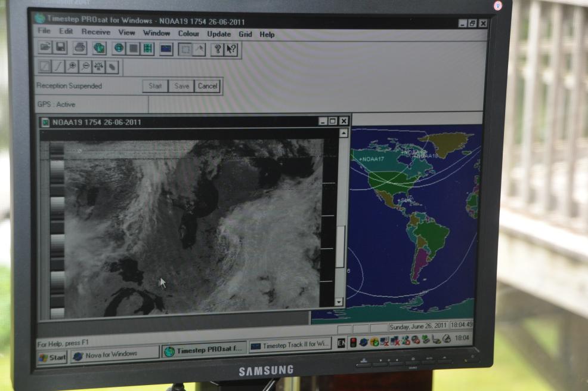588x391 pixels.
Task: Open the Help menu
Action: point(267,35)
